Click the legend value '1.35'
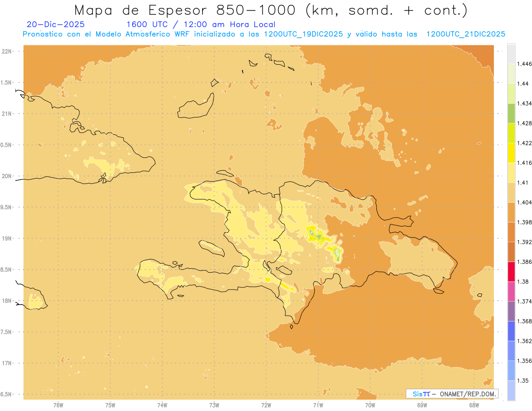 click(x=523, y=380)
